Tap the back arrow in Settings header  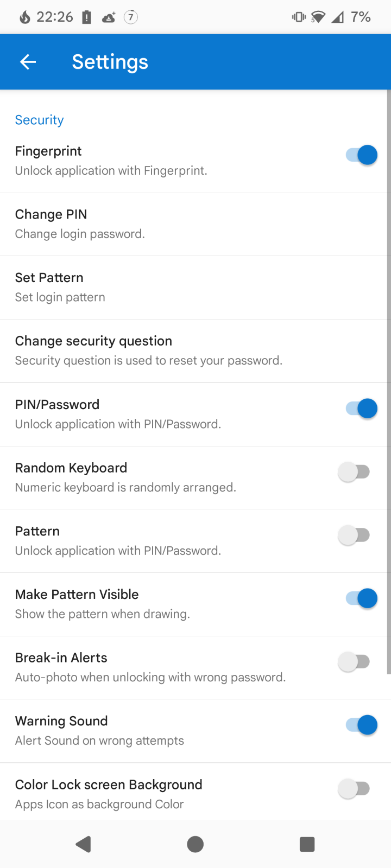pos(28,62)
